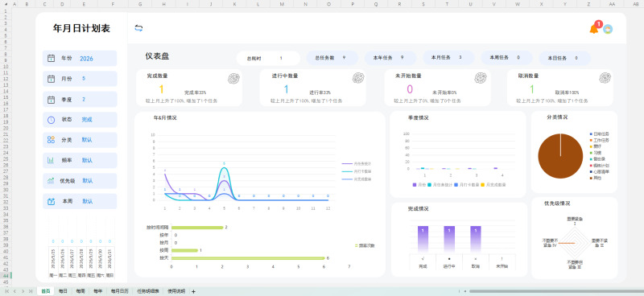Screen dimensions: 644x296
Task: Click the 按时间间隔 bar in frequency chart
Action: [x=197, y=228]
